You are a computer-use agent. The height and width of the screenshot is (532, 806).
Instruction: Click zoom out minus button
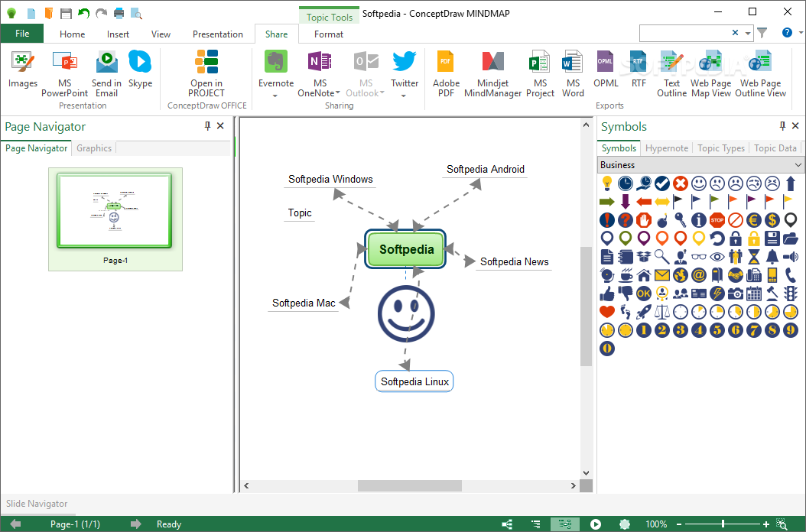click(x=679, y=524)
